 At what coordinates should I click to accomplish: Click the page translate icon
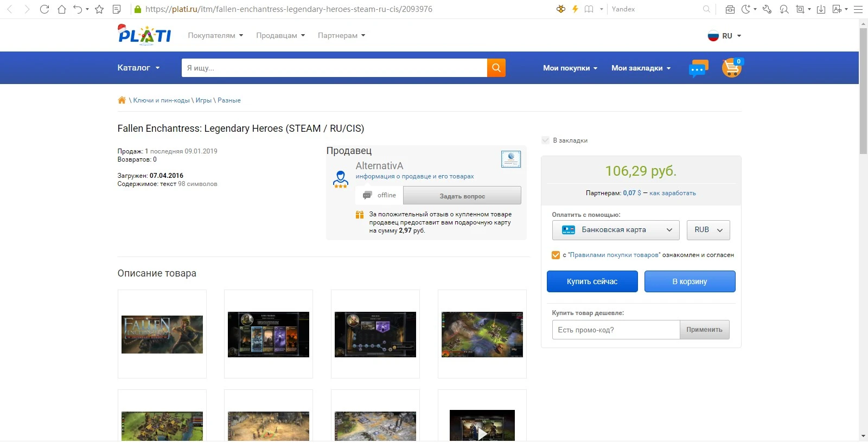click(x=837, y=9)
